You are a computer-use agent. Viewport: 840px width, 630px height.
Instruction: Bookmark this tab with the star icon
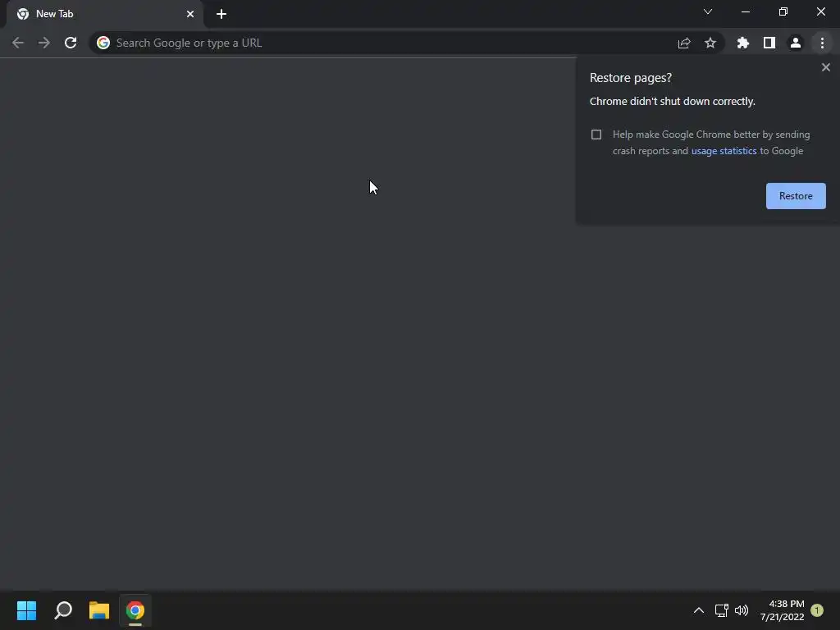(710, 43)
